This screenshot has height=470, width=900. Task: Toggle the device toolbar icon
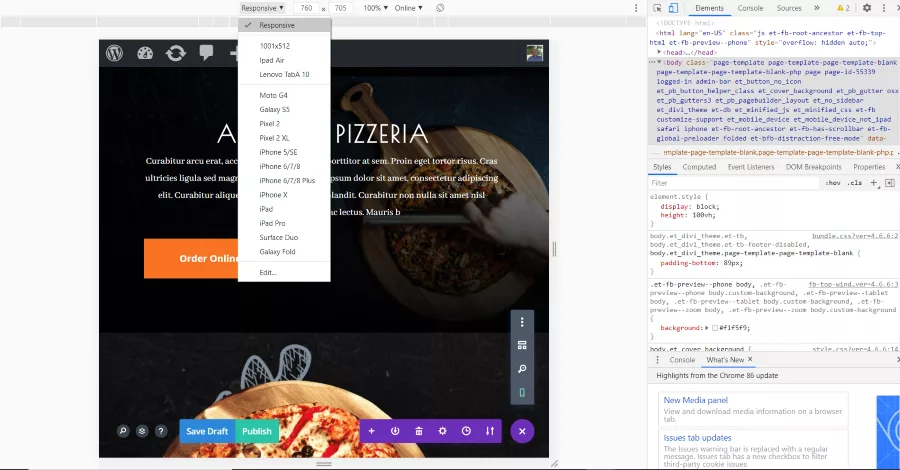pos(673,8)
